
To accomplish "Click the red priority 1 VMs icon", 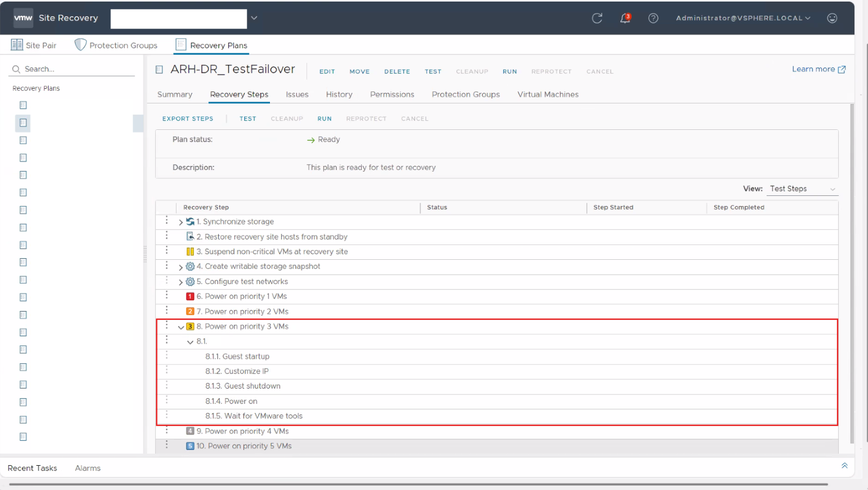I will 190,297.
